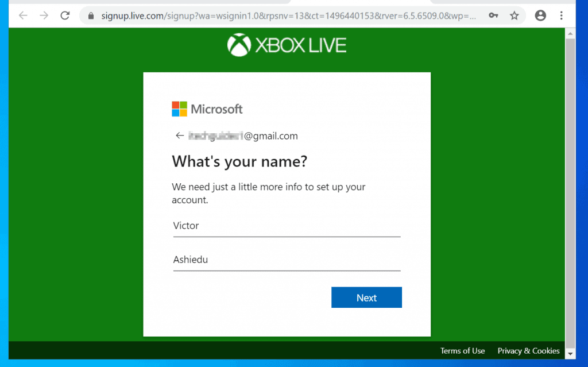
Task: Open saved passwords key icon
Action: [x=493, y=16]
